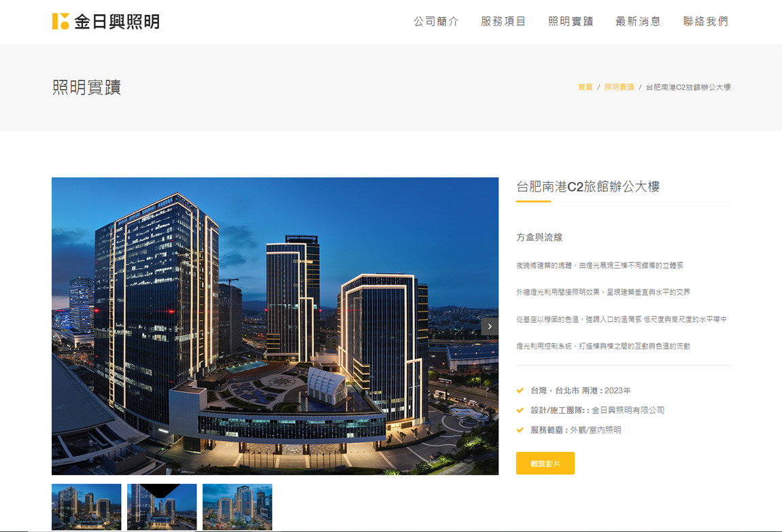The width and height of the screenshot is (782, 532).
Task: Click the 首頁 breadcrumb link
Action: [585, 88]
